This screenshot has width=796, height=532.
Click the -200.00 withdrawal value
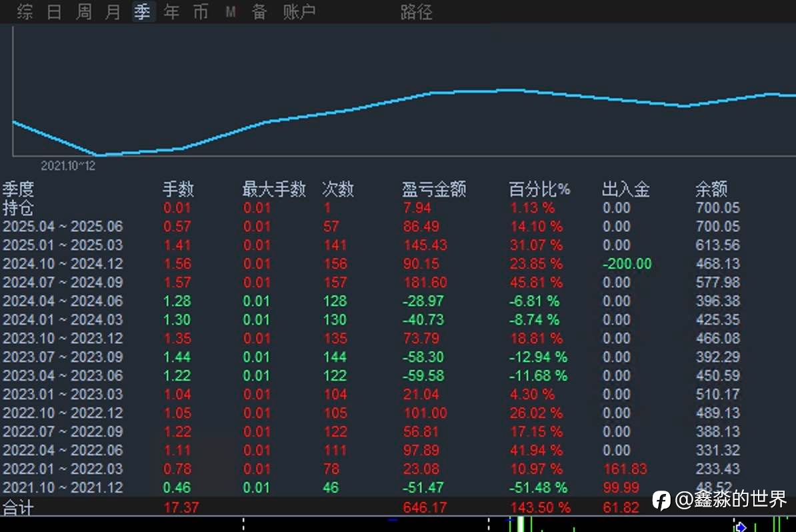click(x=627, y=264)
